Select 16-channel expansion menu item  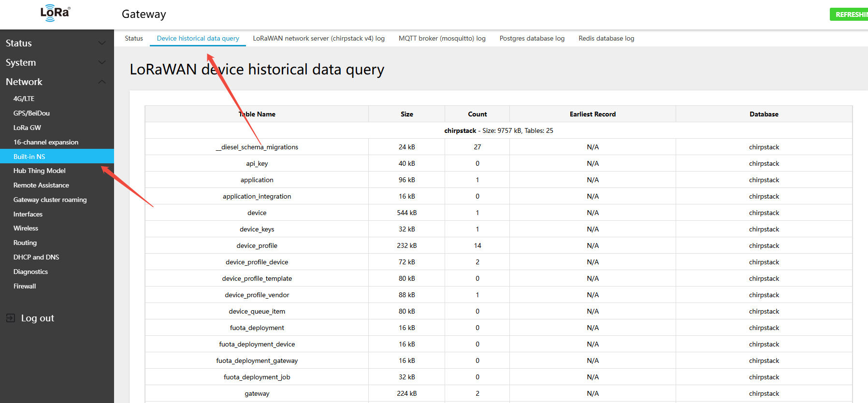point(46,142)
